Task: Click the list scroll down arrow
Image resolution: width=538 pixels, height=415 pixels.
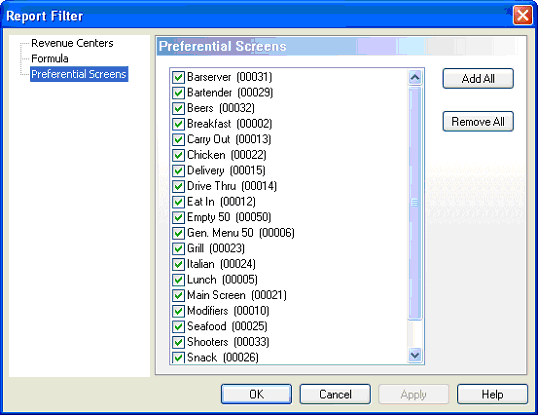Action: [x=415, y=355]
